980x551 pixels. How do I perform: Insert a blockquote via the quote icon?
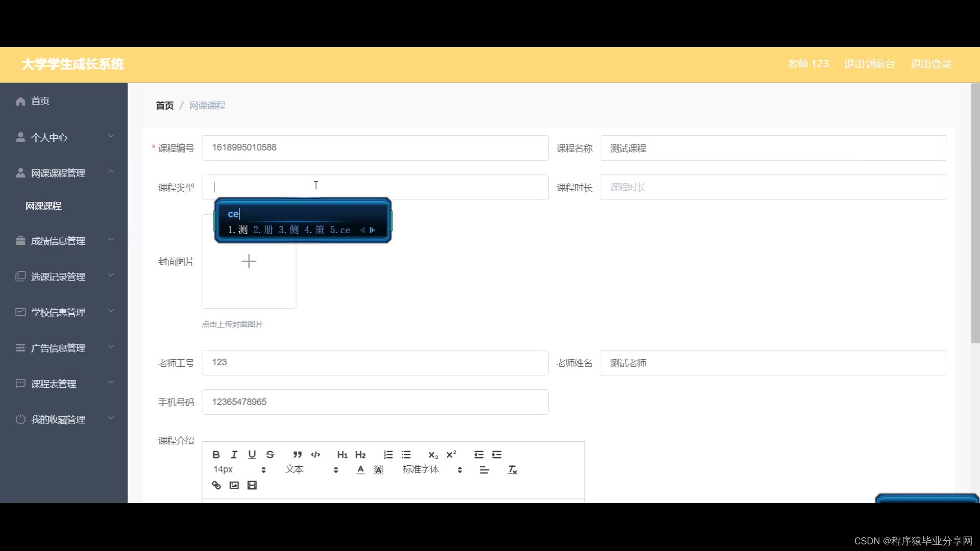(298, 455)
